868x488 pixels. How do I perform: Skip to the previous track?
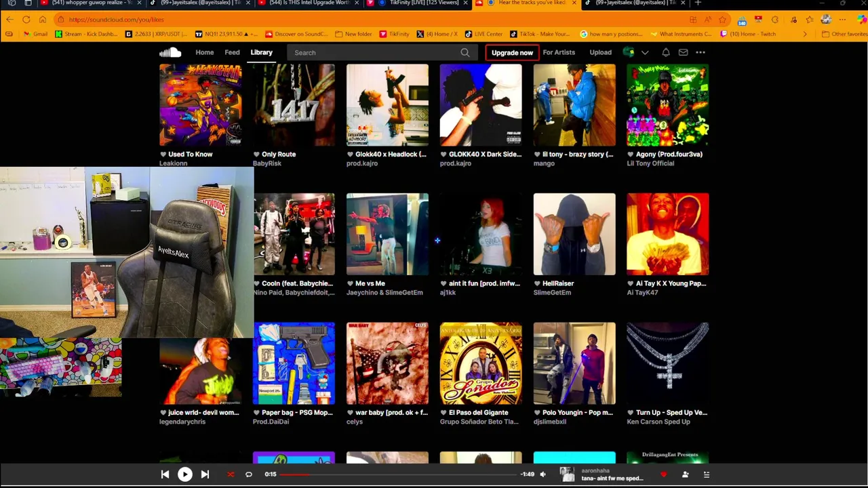(165, 474)
